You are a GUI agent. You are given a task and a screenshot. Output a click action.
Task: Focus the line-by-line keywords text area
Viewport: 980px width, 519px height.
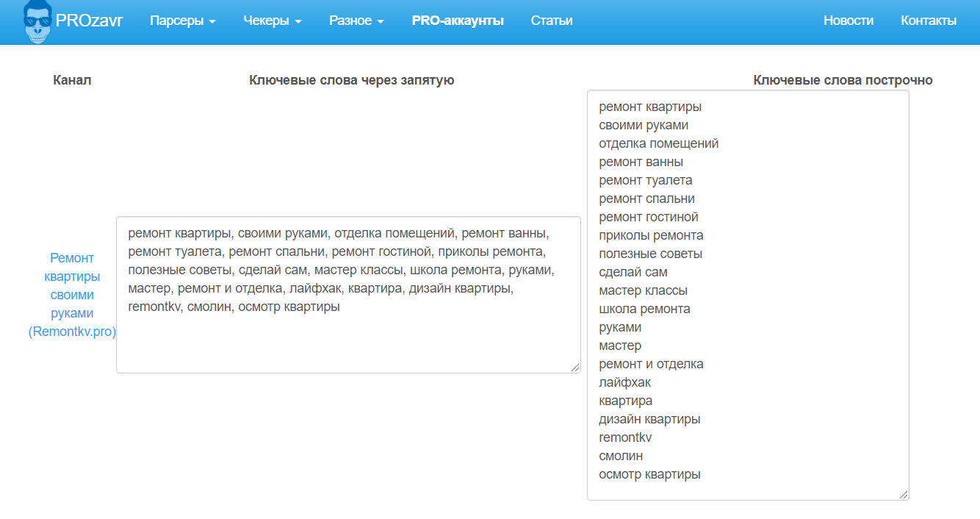coord(748,296)
